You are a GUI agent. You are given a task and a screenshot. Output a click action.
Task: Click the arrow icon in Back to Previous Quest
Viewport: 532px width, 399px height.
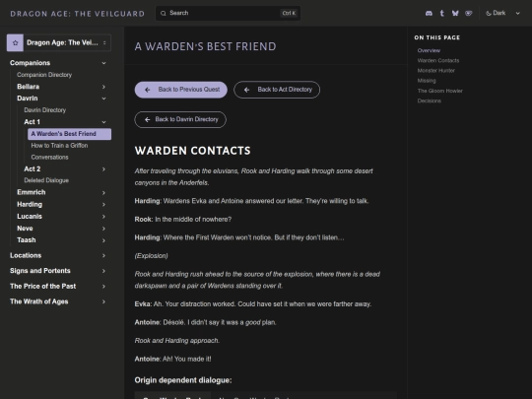[148, 90]
